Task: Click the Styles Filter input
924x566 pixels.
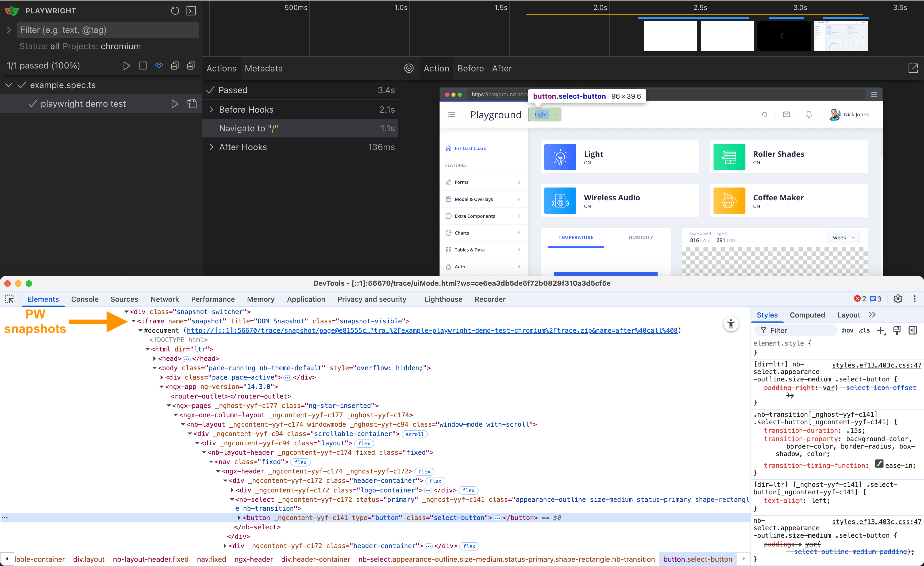Action: click(x=795, y=330)
